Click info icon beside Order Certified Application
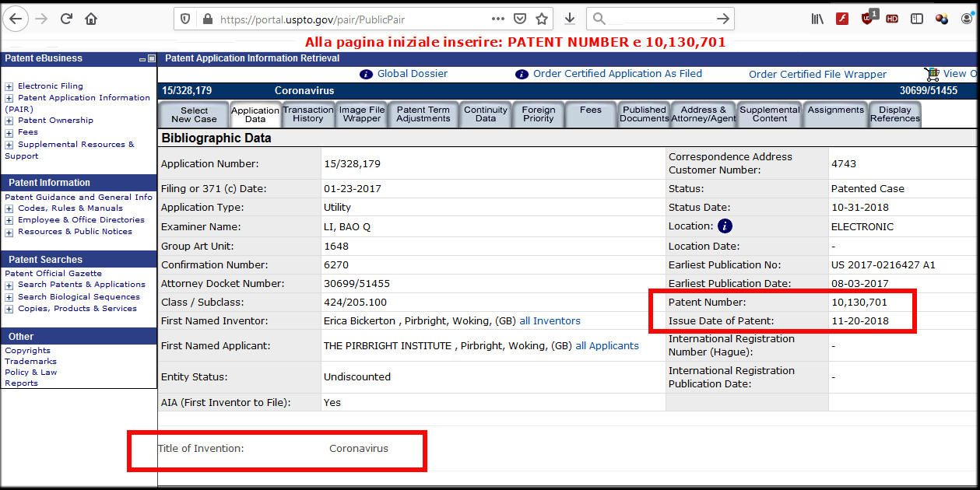Image resolution: width=980 pixels, height=490 pixels. pyautogui.click(x=522, y=74)
